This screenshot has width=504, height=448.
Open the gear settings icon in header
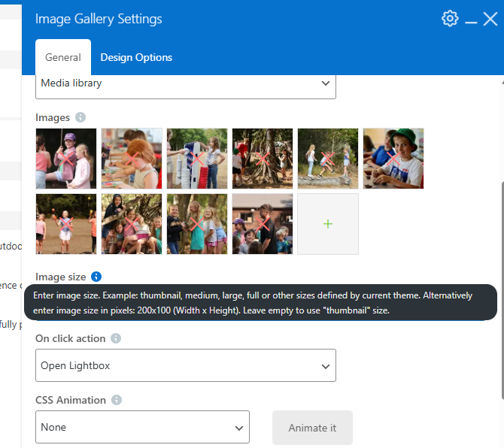(450, 19)
